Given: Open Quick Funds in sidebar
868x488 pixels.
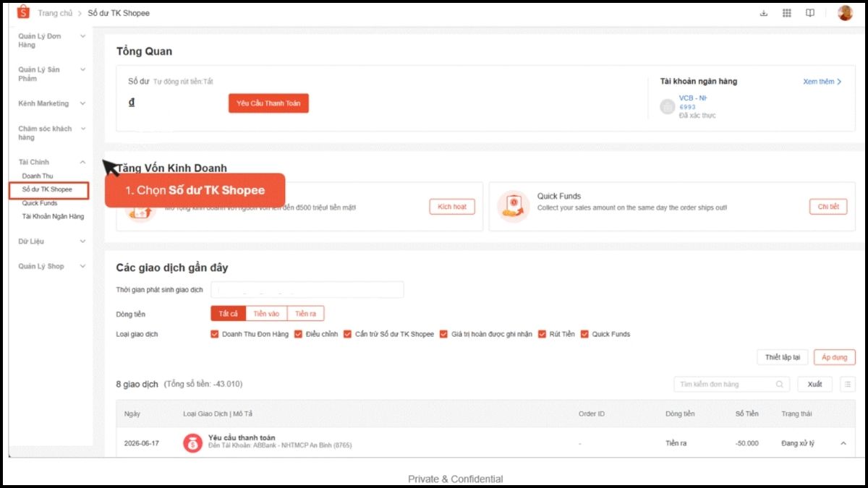Looking at the screenshot, I should (x=40, y=203).
